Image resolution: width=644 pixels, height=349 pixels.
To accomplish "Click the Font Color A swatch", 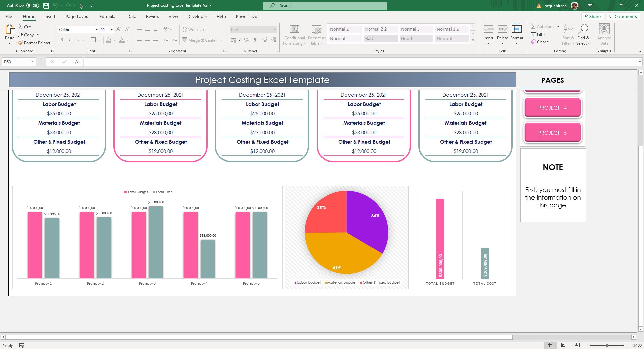I will [x=122, y=40].
